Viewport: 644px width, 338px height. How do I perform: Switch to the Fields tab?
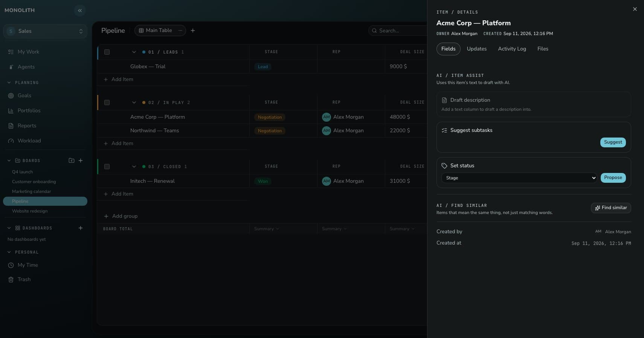point(449,49)
